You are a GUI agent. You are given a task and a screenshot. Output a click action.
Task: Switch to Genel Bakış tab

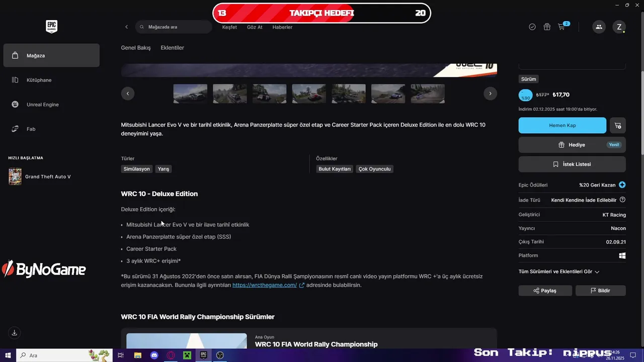tap(136, 48)
